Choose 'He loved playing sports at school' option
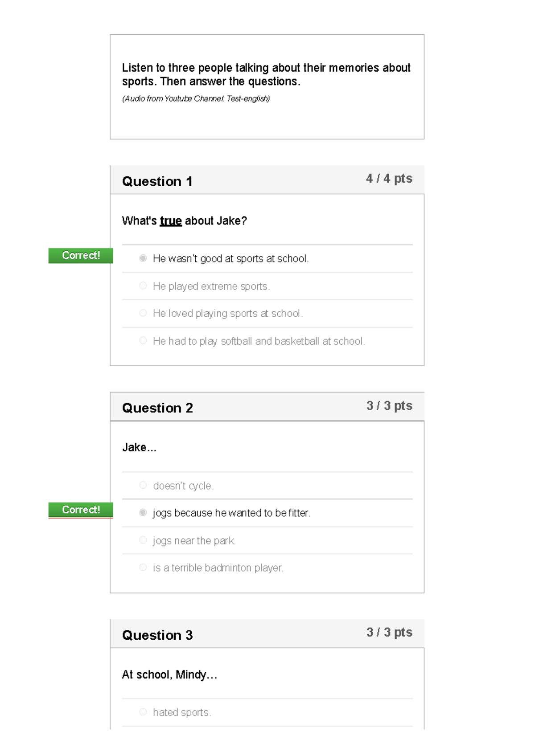The height and width of the screenshot is (756, 535). pyautogui.click(x=143, y=313)
